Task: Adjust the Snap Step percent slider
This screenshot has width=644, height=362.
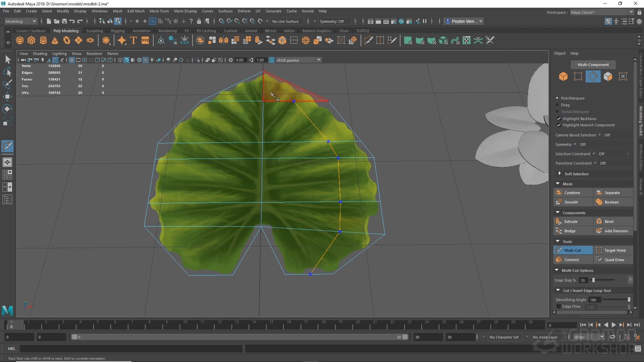Action: 593,280
